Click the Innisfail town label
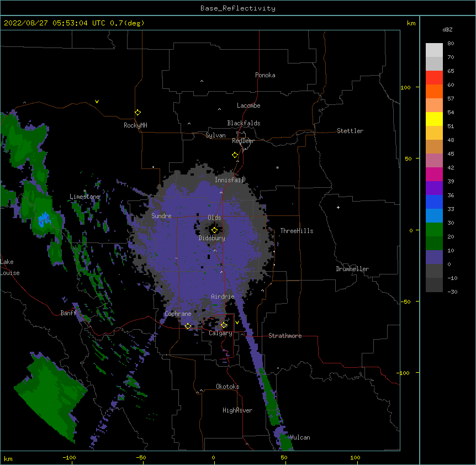The image size is (476, 465). pos(229,180)
